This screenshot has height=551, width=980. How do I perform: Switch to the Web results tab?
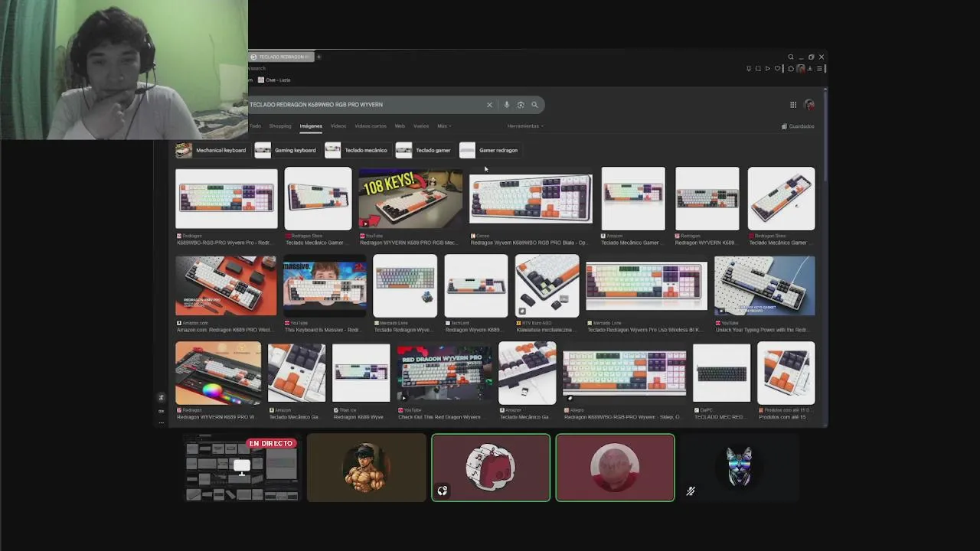pyautogui.click(x=400, y=126)
